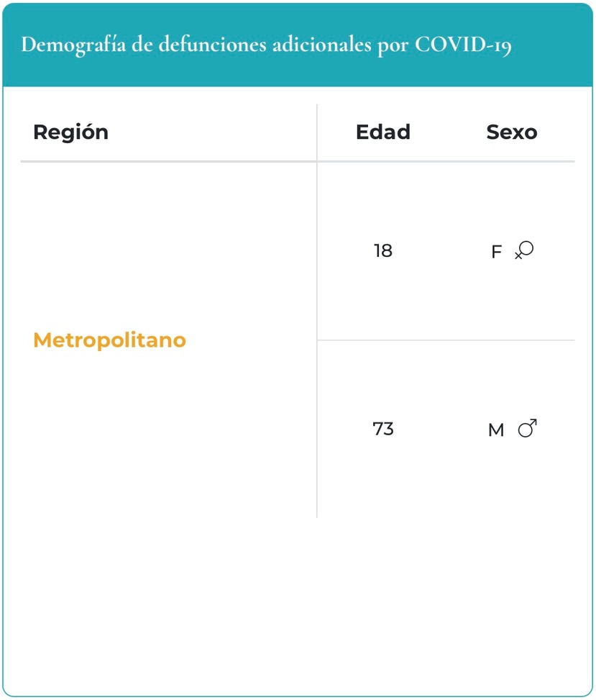Click the COVID-19 text in the header
This screenshot has width=596, height=700.
tap(463, 45)
